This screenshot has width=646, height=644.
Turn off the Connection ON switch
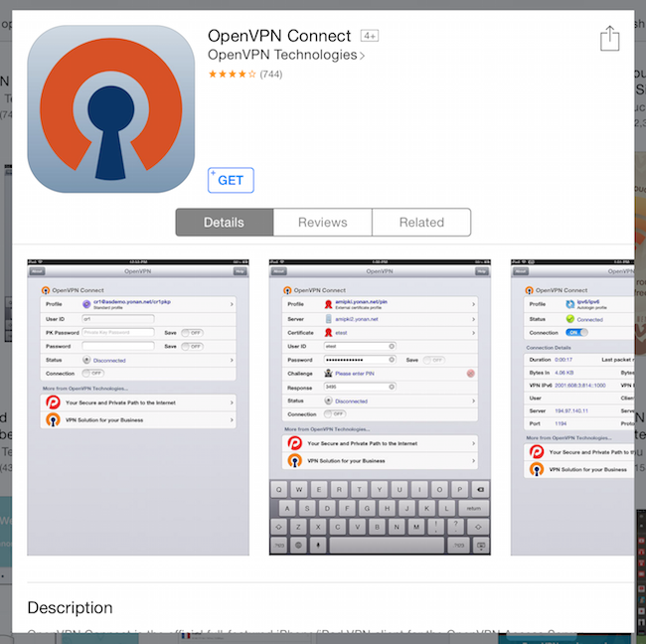tap(577, 332)
